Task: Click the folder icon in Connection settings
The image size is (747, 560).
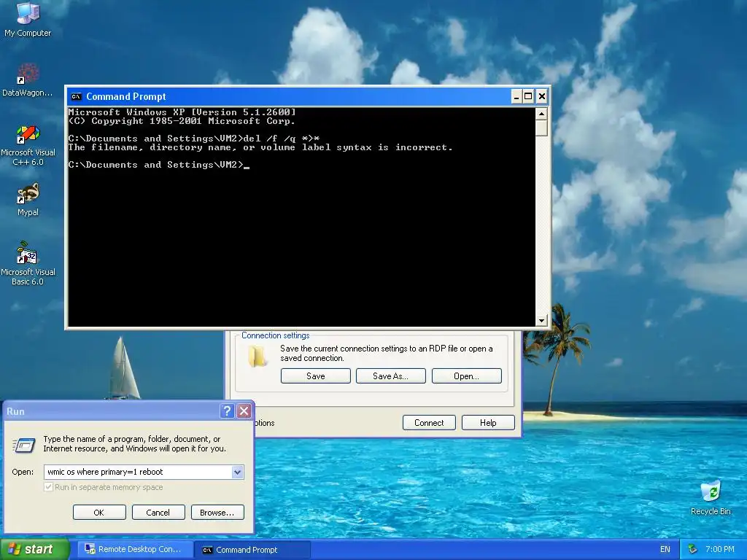Action: (258, 356)
